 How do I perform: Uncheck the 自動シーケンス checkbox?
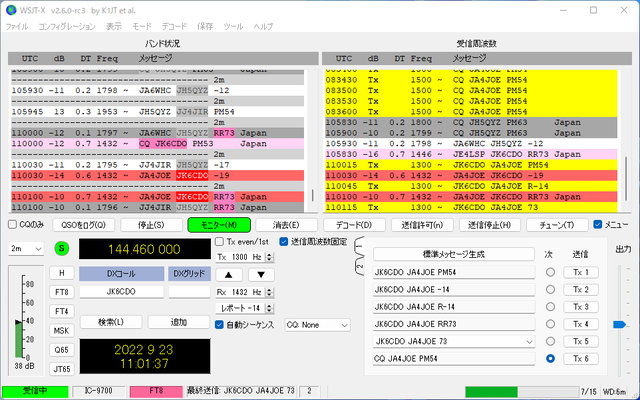point(219,325)
